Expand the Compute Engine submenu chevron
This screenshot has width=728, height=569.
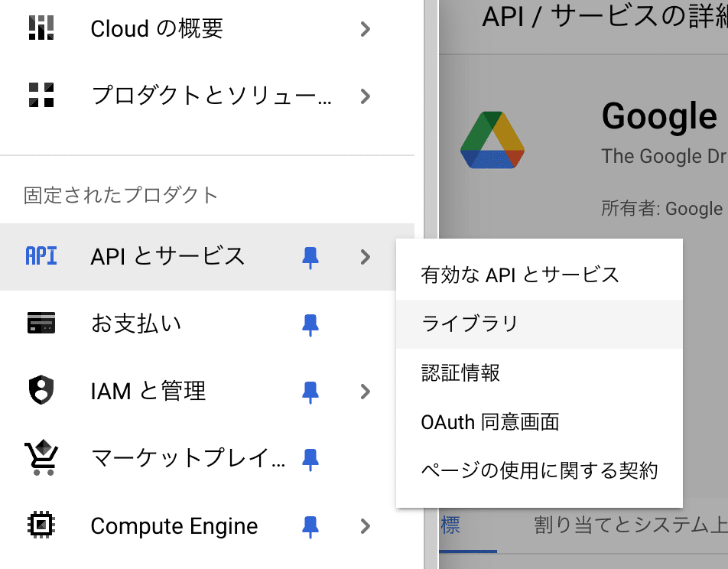pyautogui.click(x=365, y=525)
